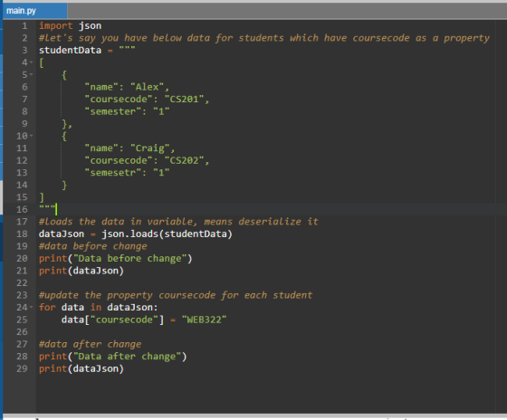
Task: Click the "CS201" coursecode value
Action: (x=184, y=99)
